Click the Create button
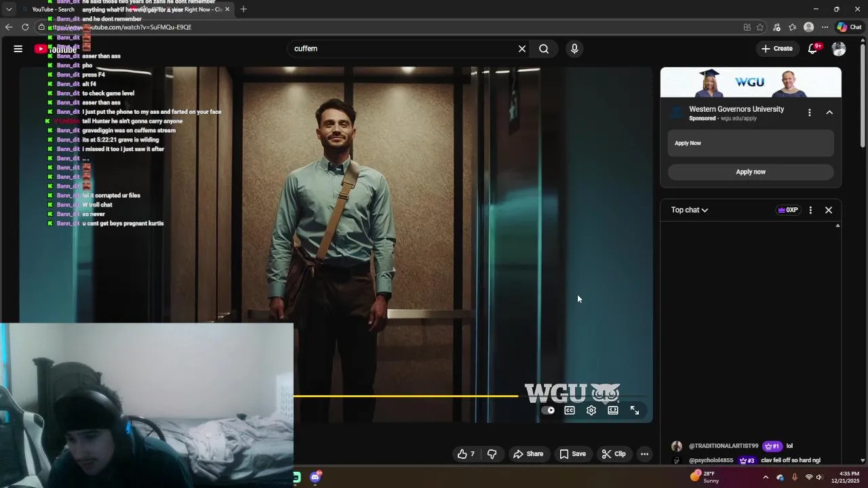The height and width of the screenshot is (488, 868). click(777, 49)
